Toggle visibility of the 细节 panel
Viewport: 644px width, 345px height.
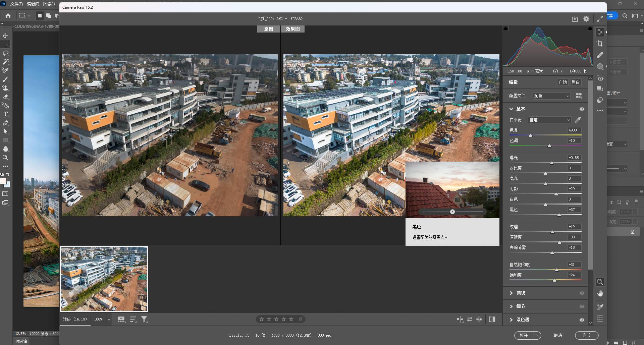click(582, 306)
